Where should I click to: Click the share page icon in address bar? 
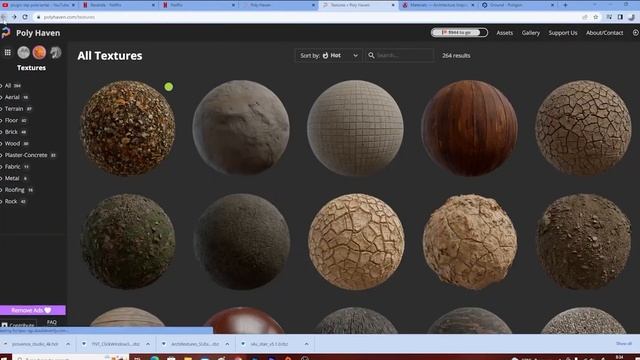(x=585, y=17)
